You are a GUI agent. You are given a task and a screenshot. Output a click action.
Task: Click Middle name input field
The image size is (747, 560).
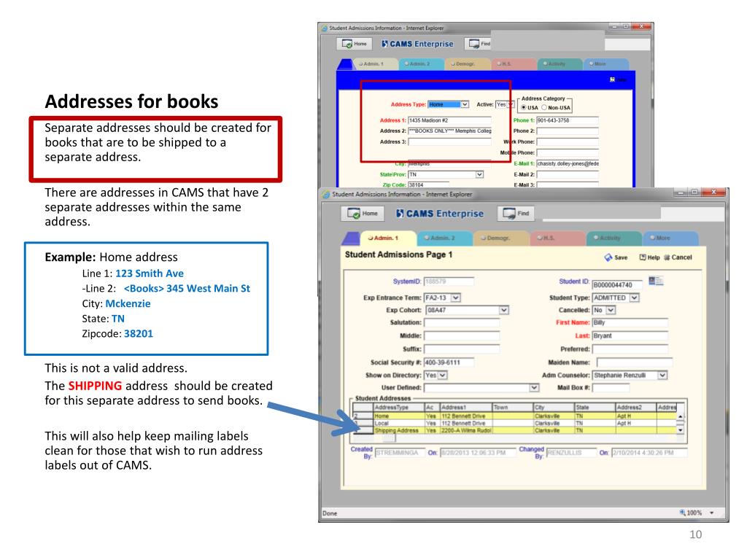462,335
